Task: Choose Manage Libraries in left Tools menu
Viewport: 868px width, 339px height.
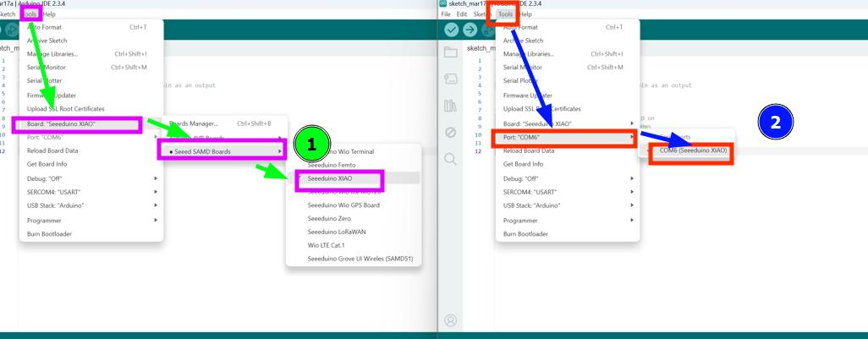Action: click(91, 54)
